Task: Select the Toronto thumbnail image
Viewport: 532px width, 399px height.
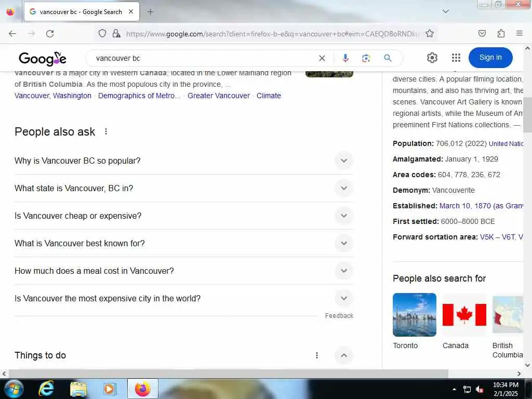Action: tap(414, 315)
